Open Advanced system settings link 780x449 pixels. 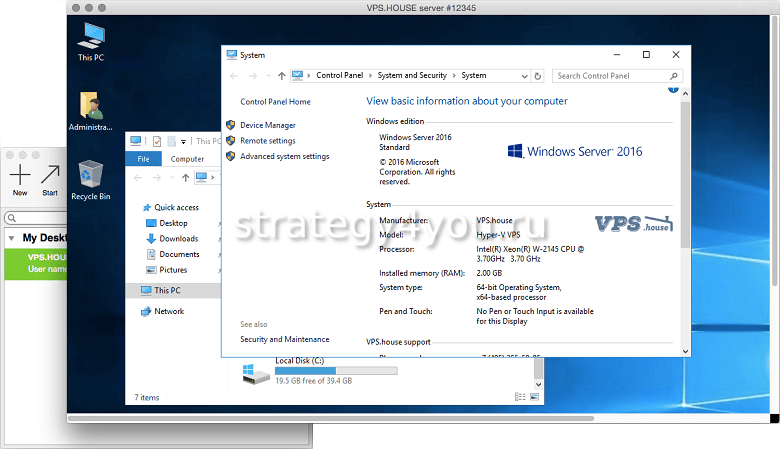tap(284, 156)
